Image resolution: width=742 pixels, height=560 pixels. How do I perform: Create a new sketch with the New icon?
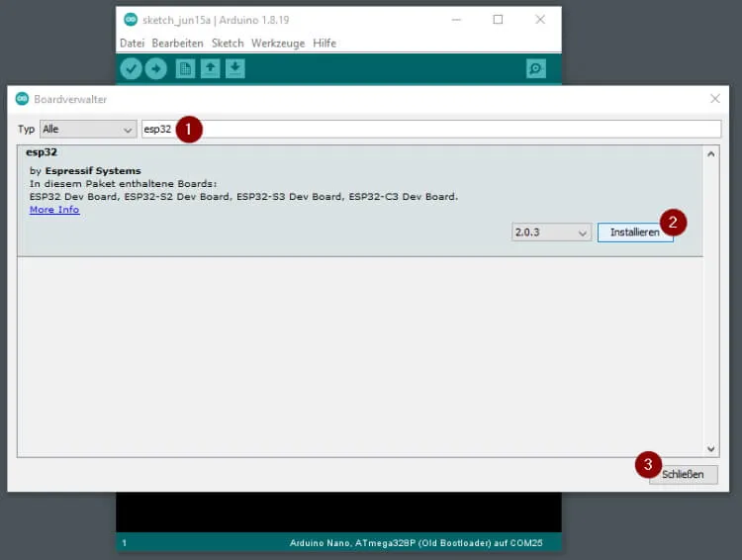185,69
